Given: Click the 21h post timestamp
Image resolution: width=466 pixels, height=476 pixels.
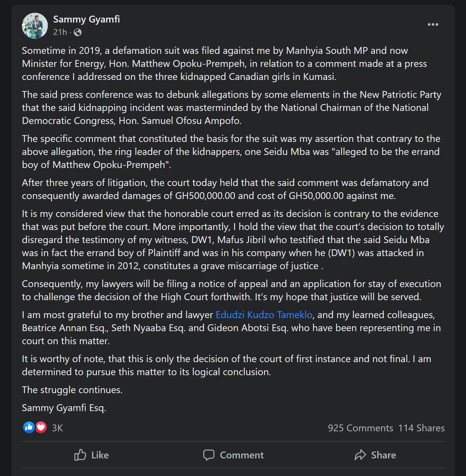Looking at the screenshot, I should [60, 32].
